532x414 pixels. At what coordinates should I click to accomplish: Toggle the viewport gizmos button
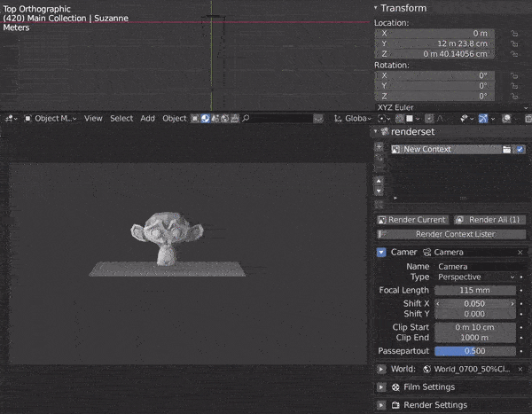point(483,119)
